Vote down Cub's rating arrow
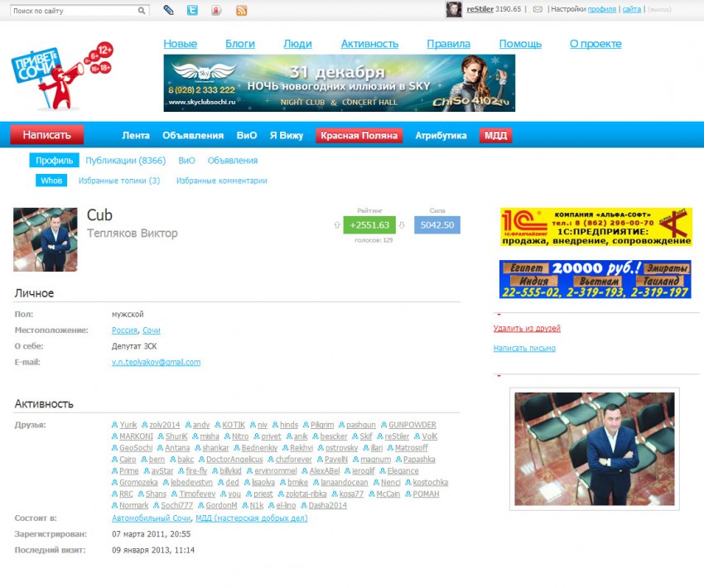 coord(402,224)
